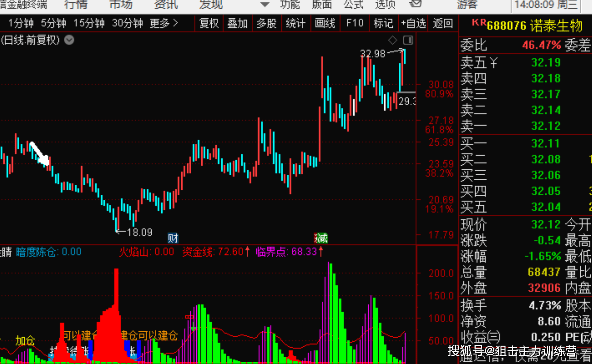Click the ¥ symbol beside 卖五
Viewport: 592px width, 364px height.
pyautogui.click(x=493, y=62)
